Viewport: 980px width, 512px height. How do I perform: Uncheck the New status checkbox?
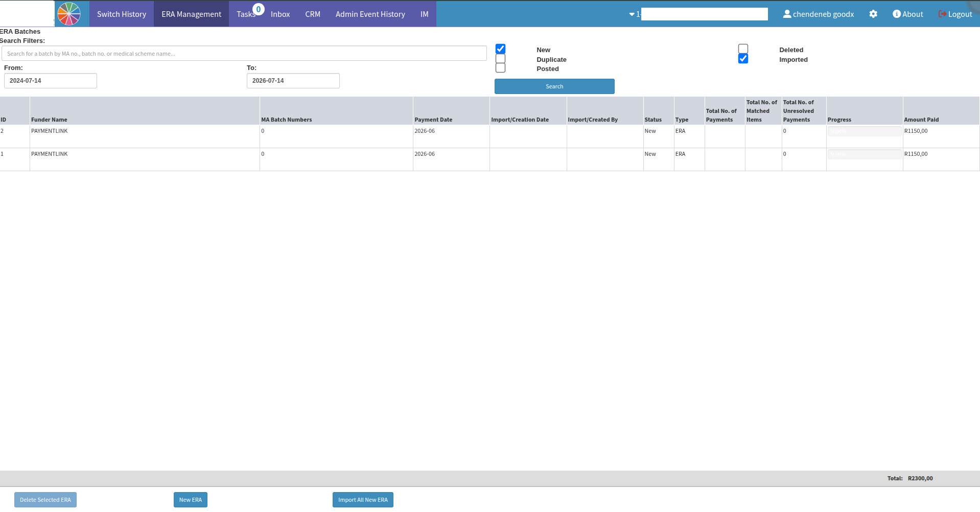click(501, 49)
